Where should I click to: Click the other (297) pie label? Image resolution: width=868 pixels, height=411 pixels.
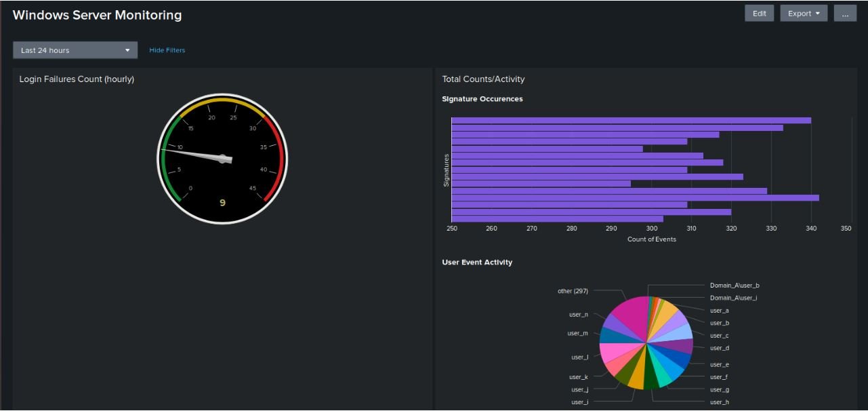coord(573,291)
